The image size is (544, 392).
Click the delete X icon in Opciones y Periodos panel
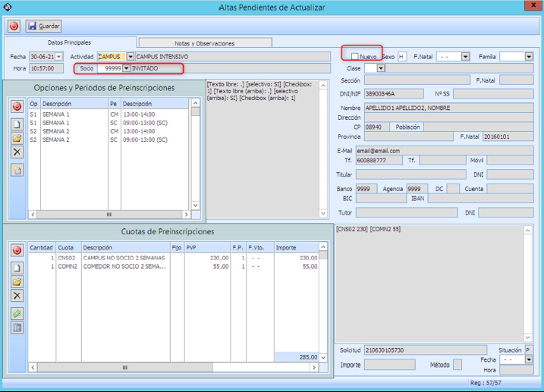pyautogui.click(x=17, y=152)
